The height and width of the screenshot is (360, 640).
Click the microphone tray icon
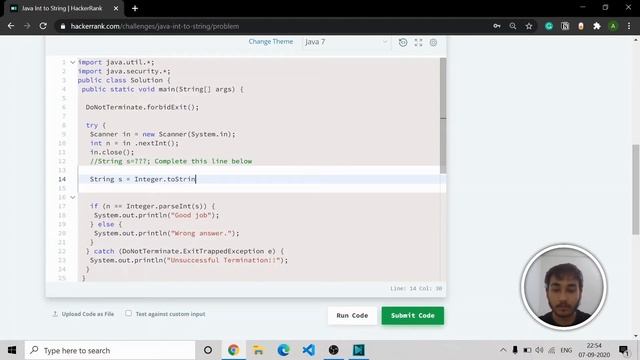coord(515,350)
